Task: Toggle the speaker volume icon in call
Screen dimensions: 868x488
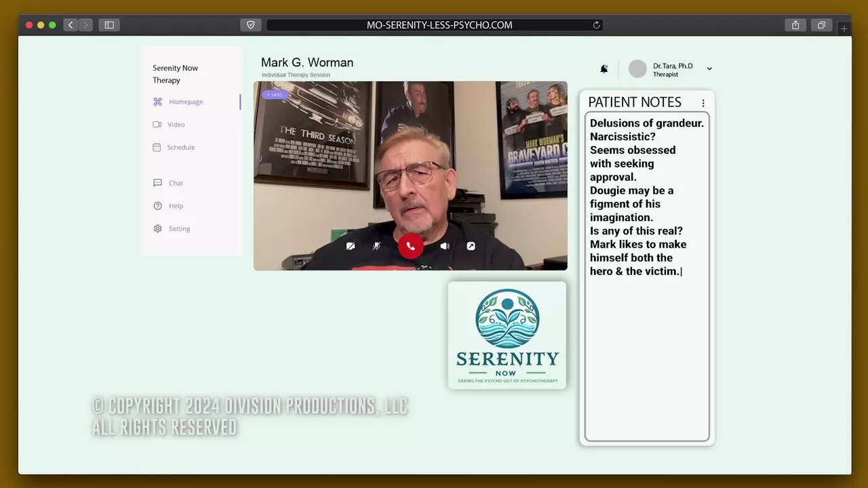Action: point(444,246)
